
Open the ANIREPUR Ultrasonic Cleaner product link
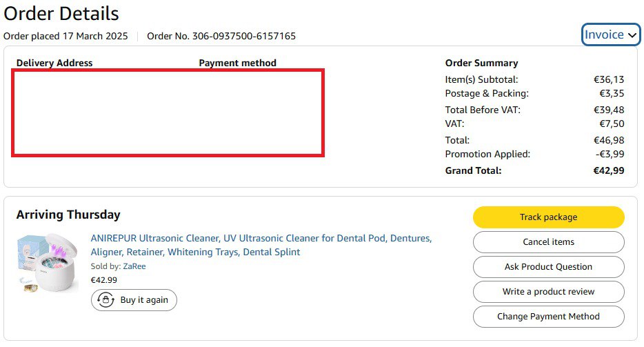[261, 245]
